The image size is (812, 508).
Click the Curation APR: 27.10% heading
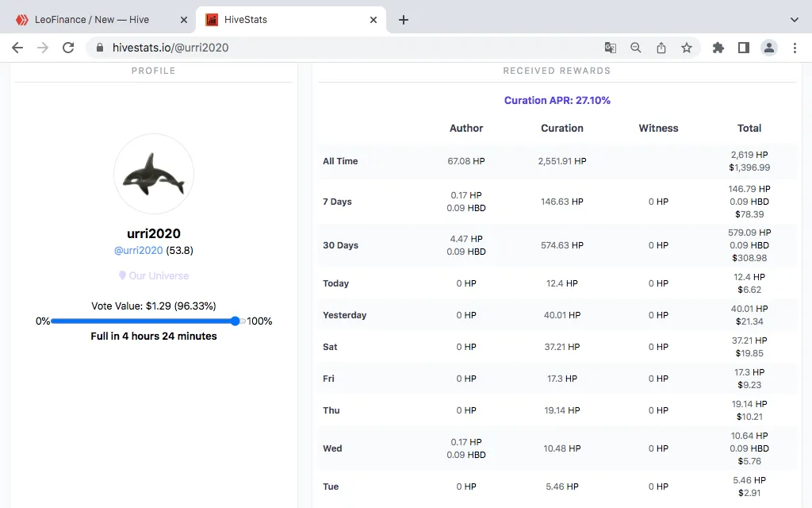coord(557,101)
